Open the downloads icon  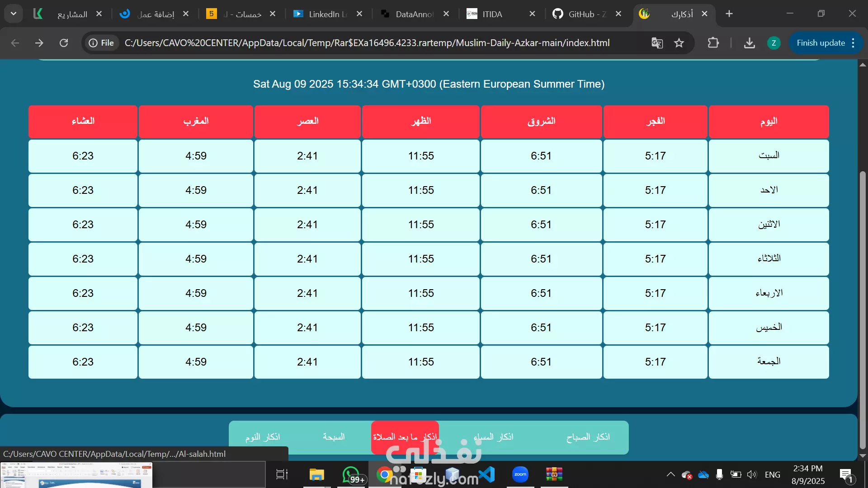749,43
